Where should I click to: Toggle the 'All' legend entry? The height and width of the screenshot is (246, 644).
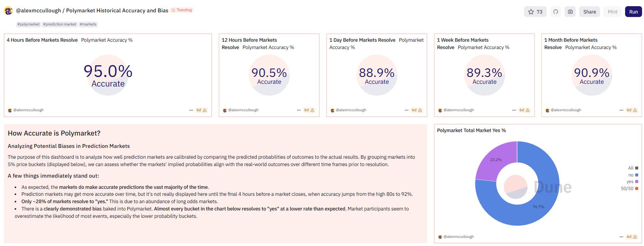coord(633,168)
